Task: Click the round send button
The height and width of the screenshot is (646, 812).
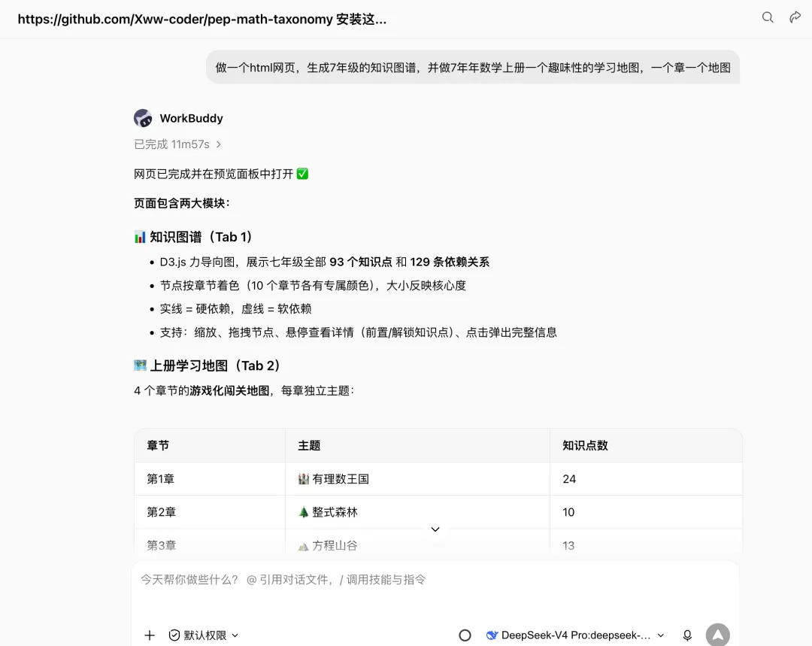Action: (718, 635)
